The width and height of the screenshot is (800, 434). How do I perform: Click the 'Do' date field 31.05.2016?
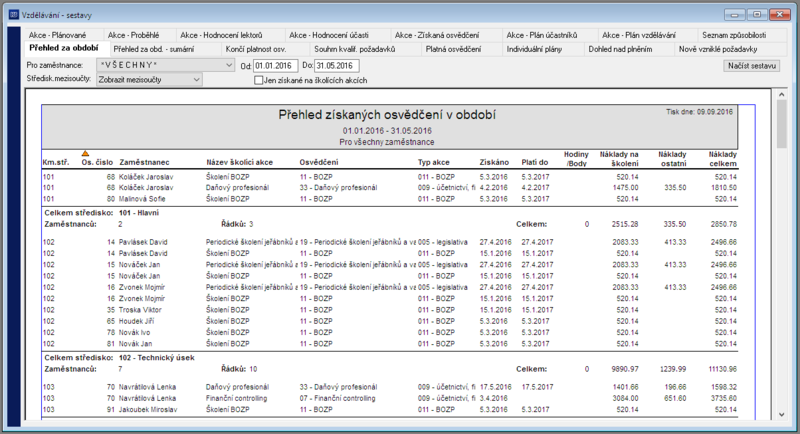(337, 66)
